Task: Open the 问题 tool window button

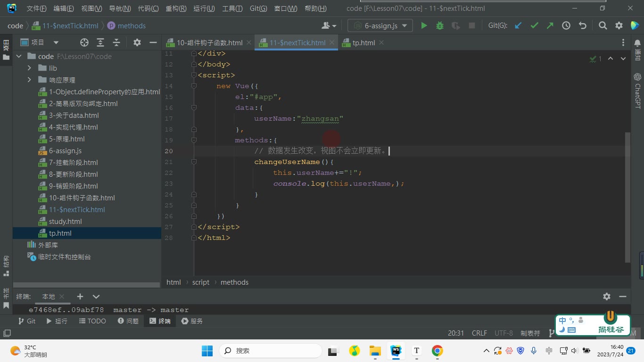Action: tap(128, 321)
